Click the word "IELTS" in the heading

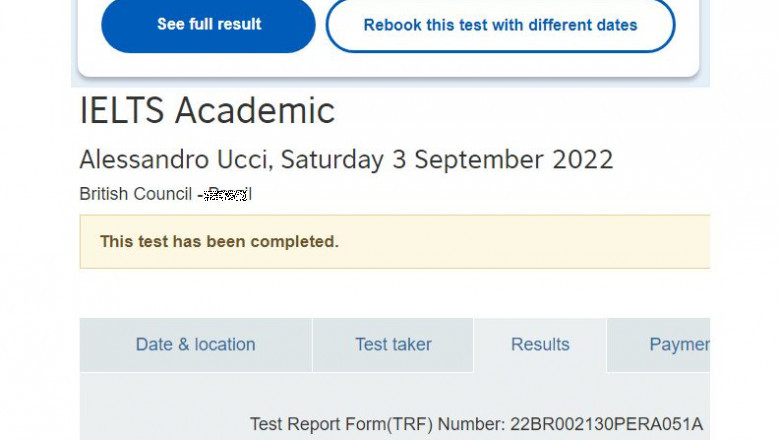[123, 111]
